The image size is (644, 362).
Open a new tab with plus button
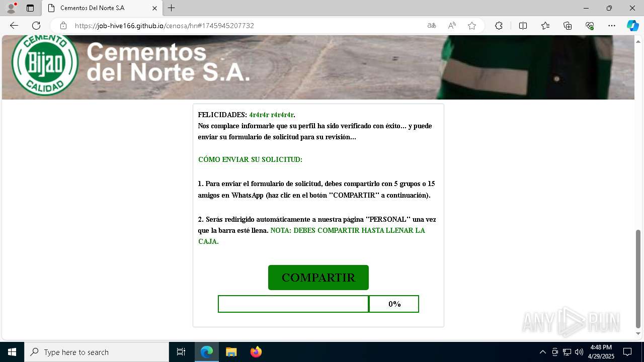click(172, 8)
